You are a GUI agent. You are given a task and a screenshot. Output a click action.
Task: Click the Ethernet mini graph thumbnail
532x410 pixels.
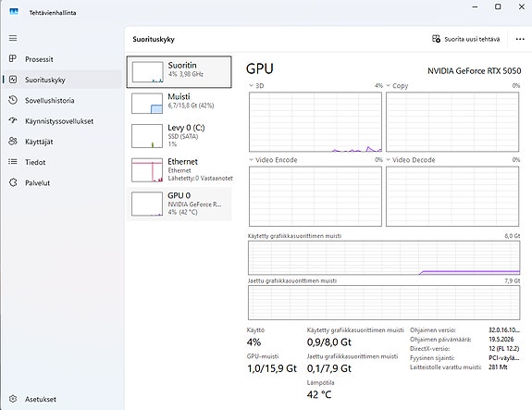(x=147, y=169)
